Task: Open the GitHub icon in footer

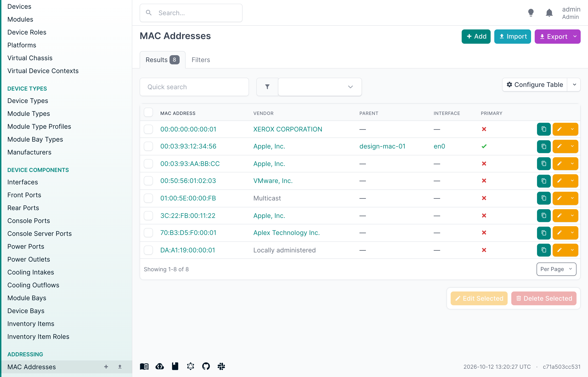Action: pos(206,366)
